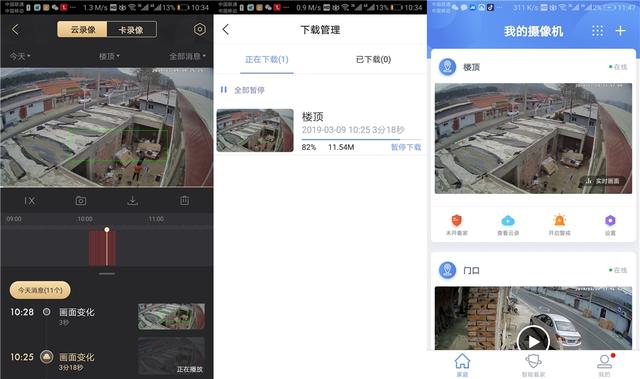Viewport: 640px width, 379px height.
Task: Take a snapshot with the camera icon
Action: pyautogui.click(x=81, y=200)
